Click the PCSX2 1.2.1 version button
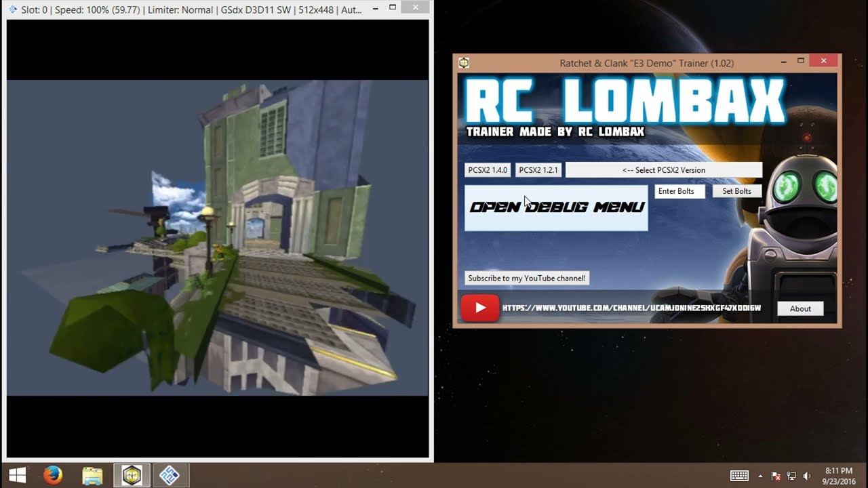The width and height of the screenshot is (868, 488). click(538, 170)
